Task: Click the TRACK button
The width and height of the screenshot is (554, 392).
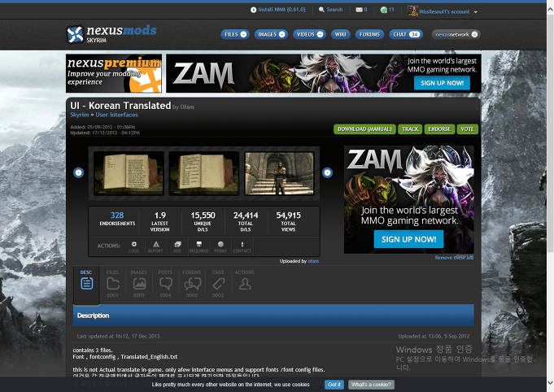Action: click(410, 129)
